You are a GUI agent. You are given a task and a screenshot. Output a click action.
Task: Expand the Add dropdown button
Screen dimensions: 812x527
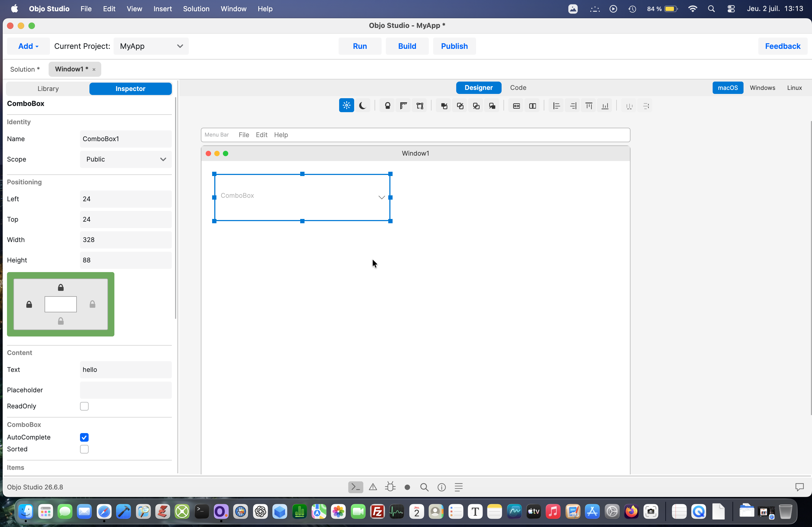tap(28, 46)
